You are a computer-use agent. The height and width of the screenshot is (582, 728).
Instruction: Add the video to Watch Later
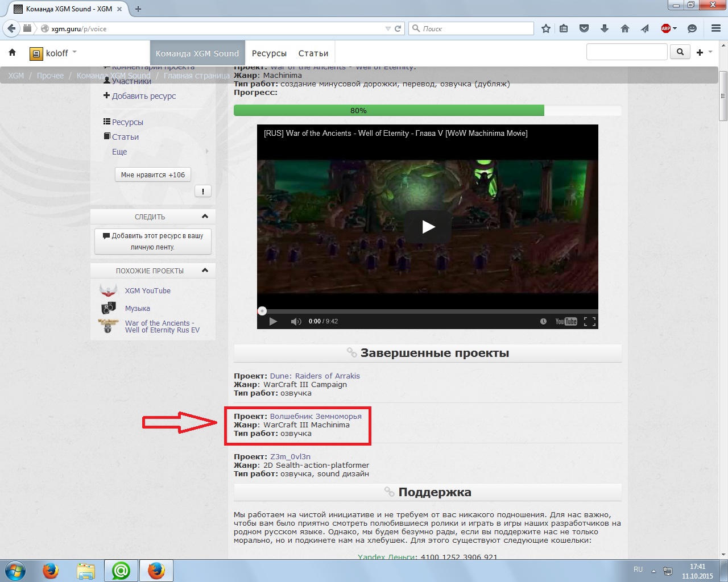[x=543, y=321]
